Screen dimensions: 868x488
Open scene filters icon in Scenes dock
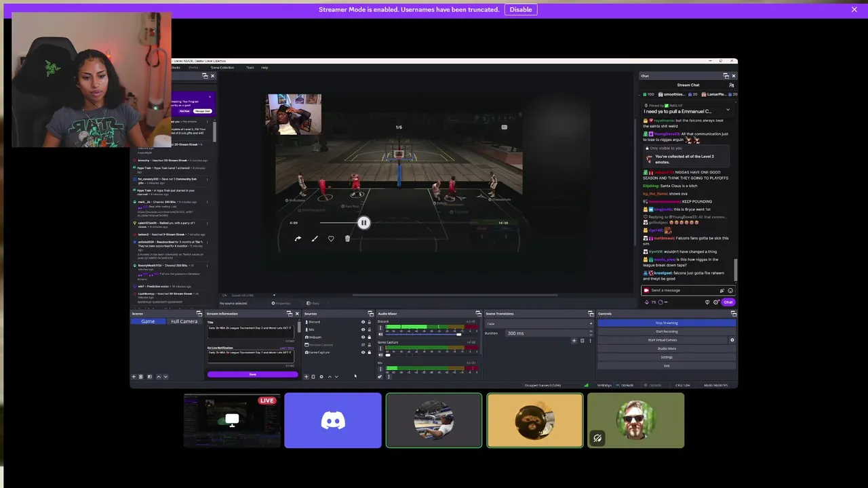coord(150,377)
